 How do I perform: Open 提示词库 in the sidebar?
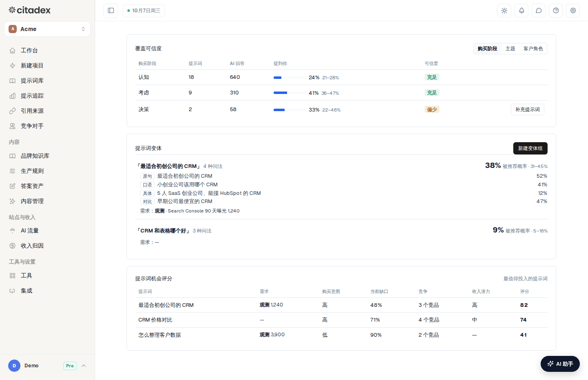click(x=47, y=80)
